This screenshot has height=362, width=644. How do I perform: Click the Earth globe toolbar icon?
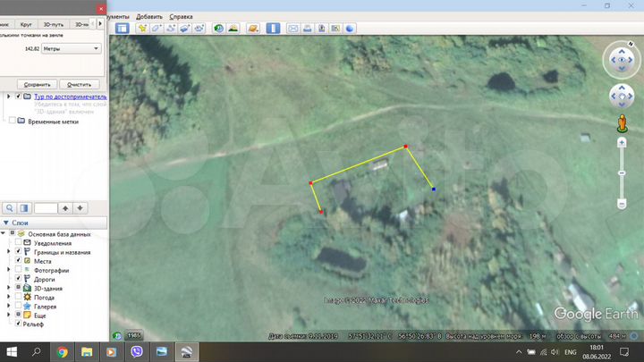[x=350, y=29]
